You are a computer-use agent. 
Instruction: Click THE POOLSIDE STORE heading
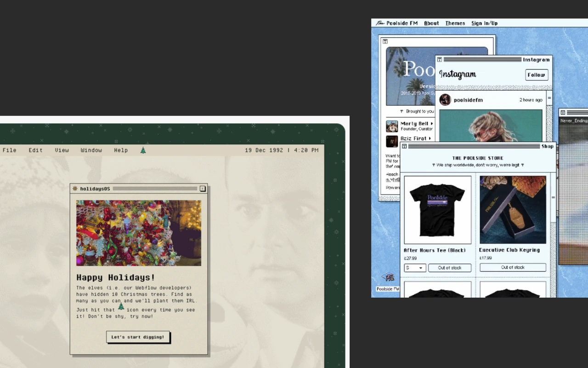(x=478, y=158)
